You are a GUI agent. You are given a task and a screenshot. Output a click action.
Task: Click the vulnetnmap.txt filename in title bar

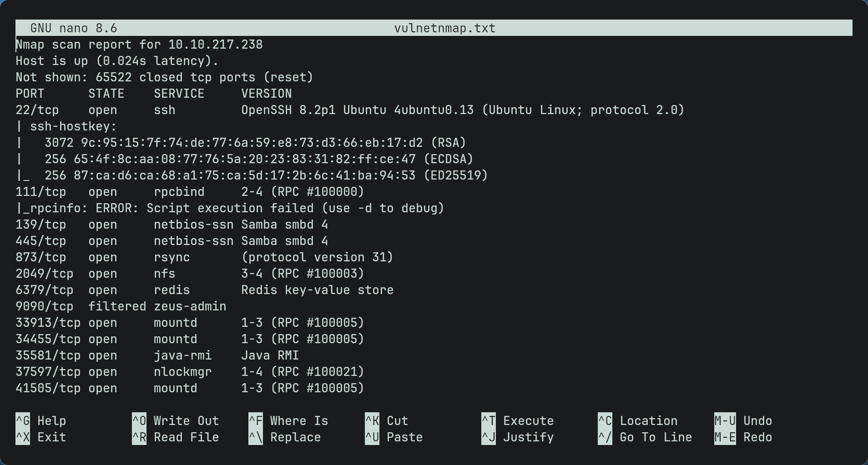tap(445, 28)
